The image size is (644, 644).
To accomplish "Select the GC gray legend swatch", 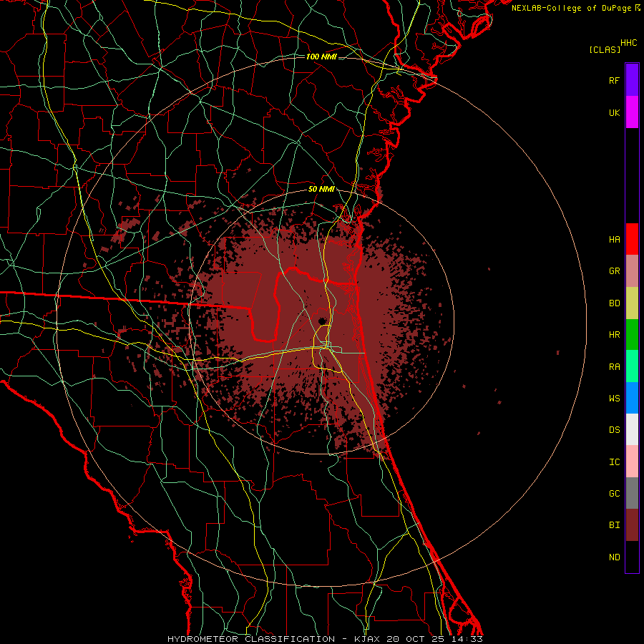I will pos(632,493).
